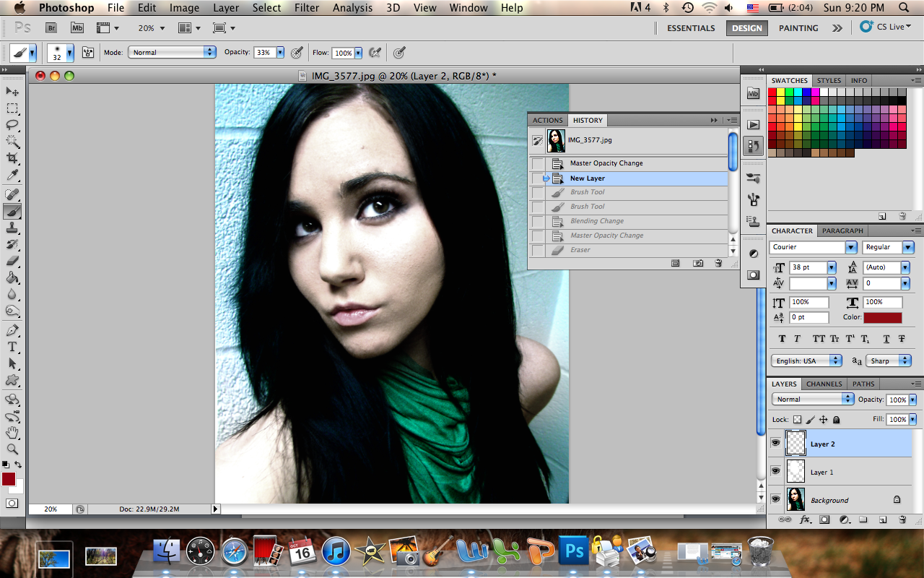
Task: Select the Custom Shape tool
Action: click(12, 380)
